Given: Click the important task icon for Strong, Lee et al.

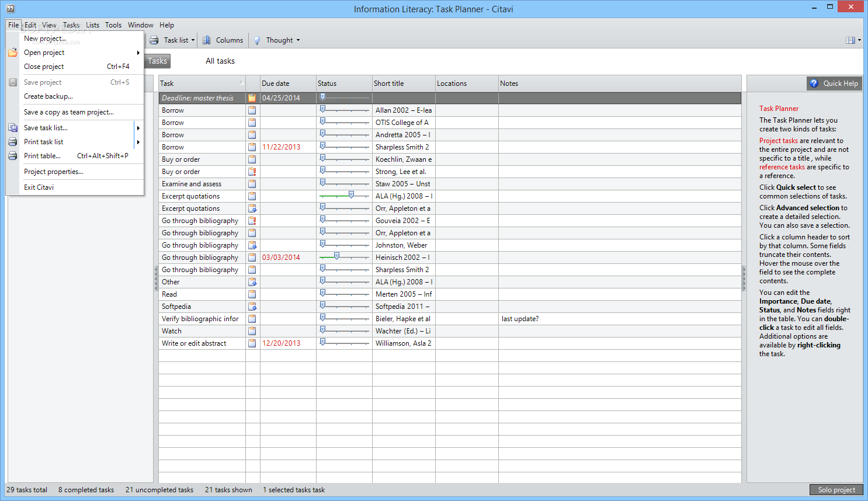Looking at the screenshot, I should [x=252, y=172].
